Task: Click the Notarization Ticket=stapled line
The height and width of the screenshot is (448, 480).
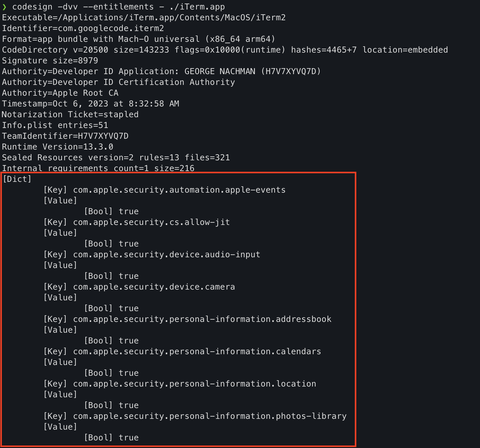Action: click(70, 115)
